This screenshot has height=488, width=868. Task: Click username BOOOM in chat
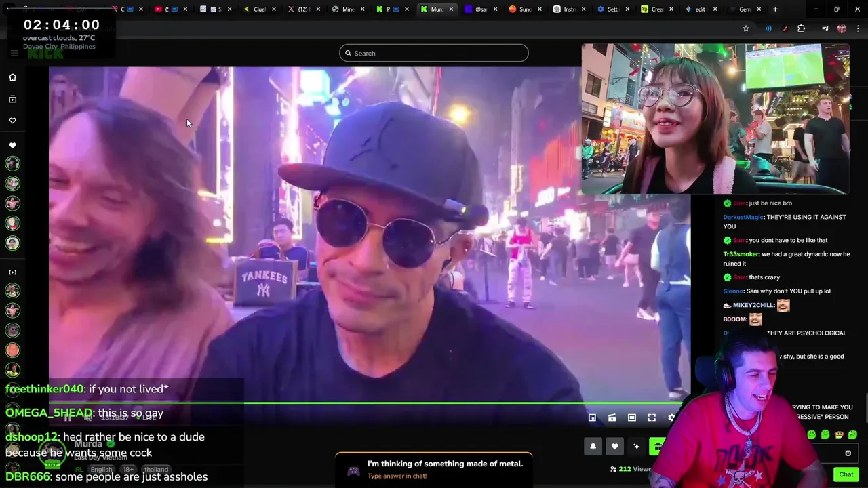tap(734, 319)
